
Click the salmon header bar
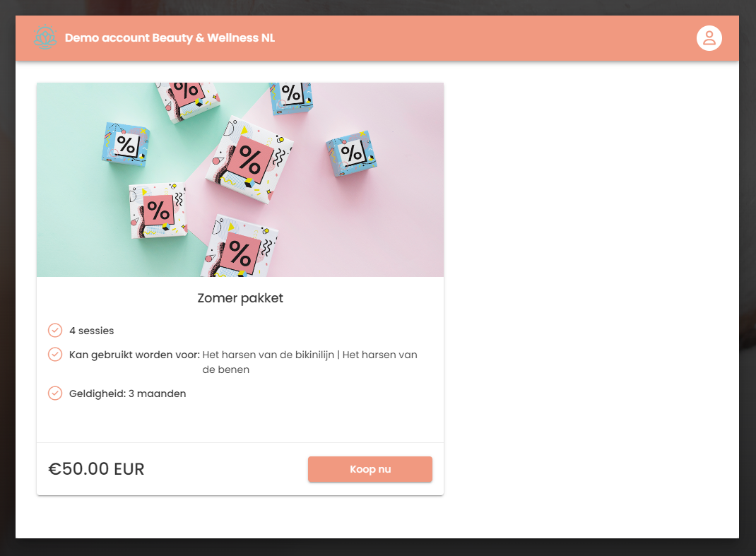coord(377,38)
